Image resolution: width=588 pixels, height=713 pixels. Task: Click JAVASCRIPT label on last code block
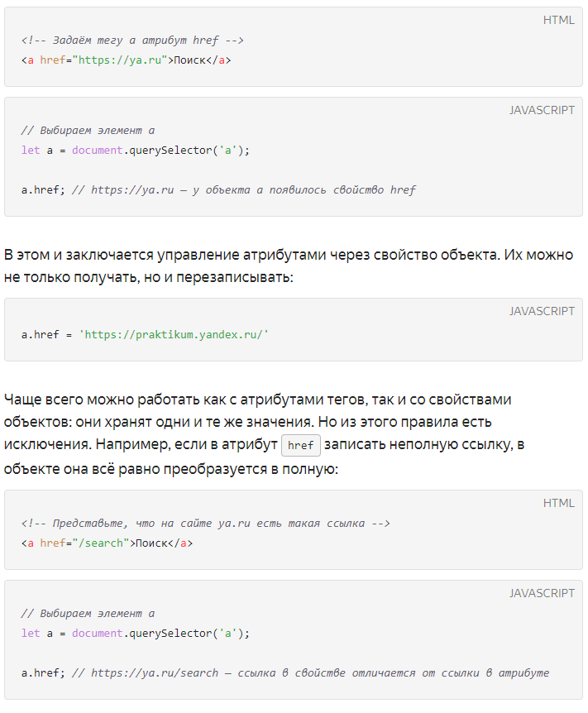tap(542, 593)
